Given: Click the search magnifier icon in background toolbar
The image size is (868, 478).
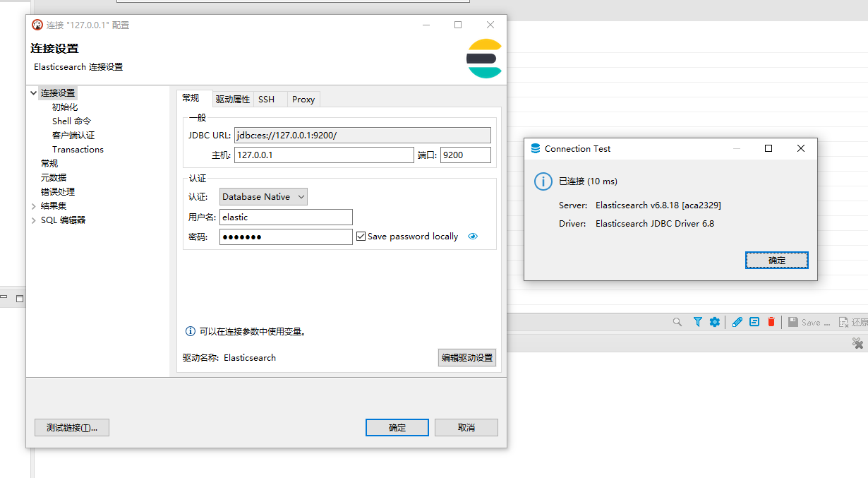Looking at the screenshot, I should point(677,322).
